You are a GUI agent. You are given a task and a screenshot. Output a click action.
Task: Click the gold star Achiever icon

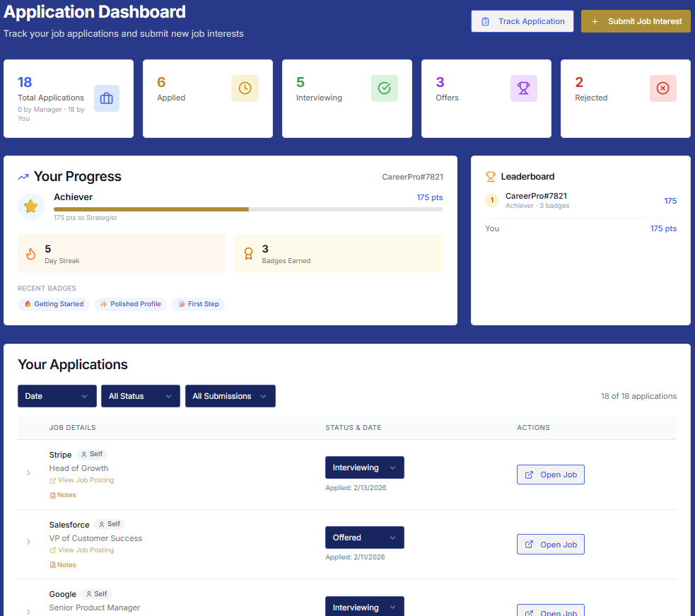click(31, 207)
